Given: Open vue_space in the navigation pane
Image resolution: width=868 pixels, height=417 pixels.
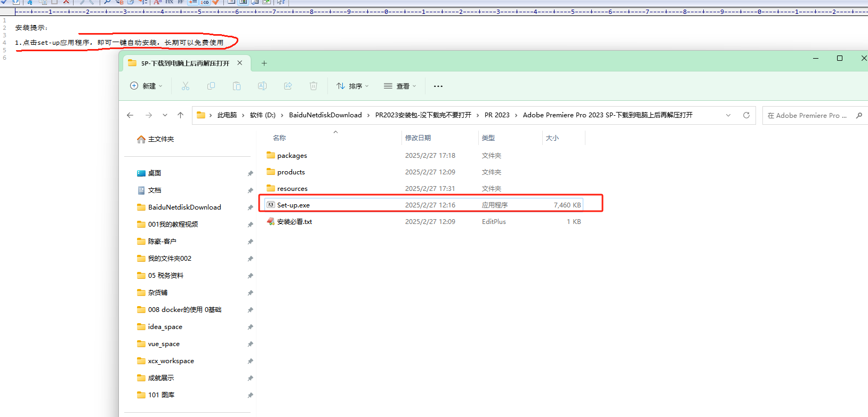Looking at the screenshot, I should (x=164, y=344).
